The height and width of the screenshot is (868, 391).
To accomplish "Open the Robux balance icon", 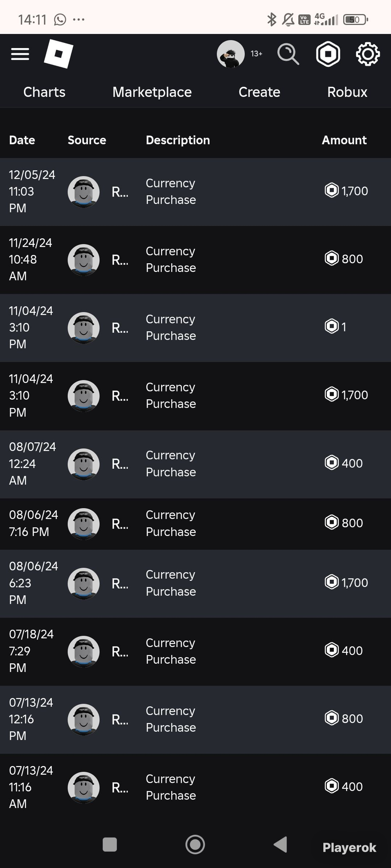I will point(328,54).
